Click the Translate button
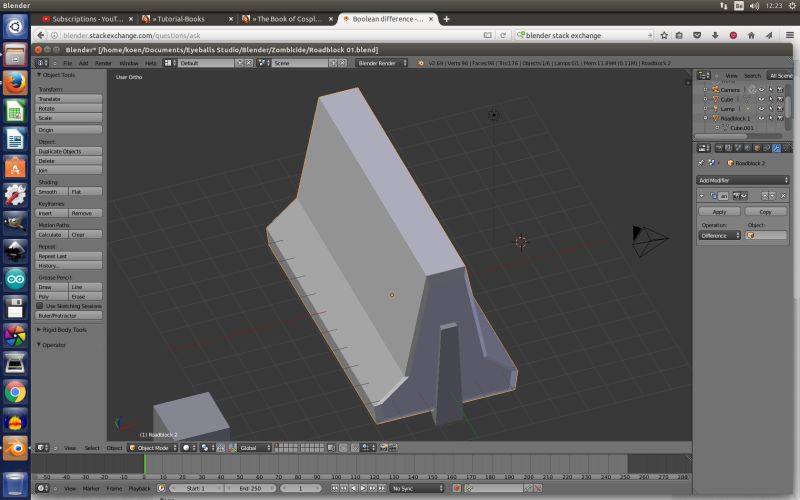 tap(69, 99)
